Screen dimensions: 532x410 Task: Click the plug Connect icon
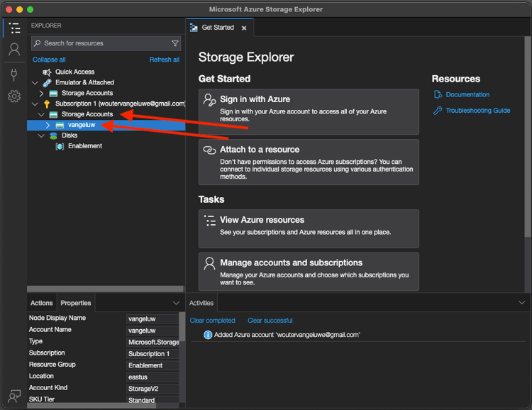pyautogui.click(x=14, y=74)
